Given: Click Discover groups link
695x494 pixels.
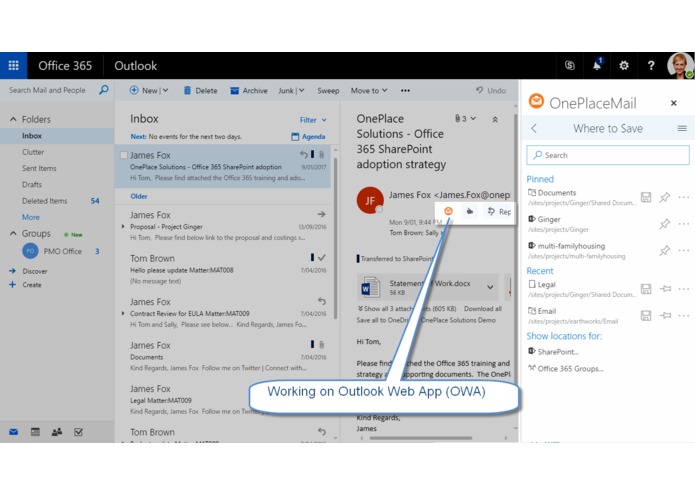Looking at the screenshot, I should point(35,271).
